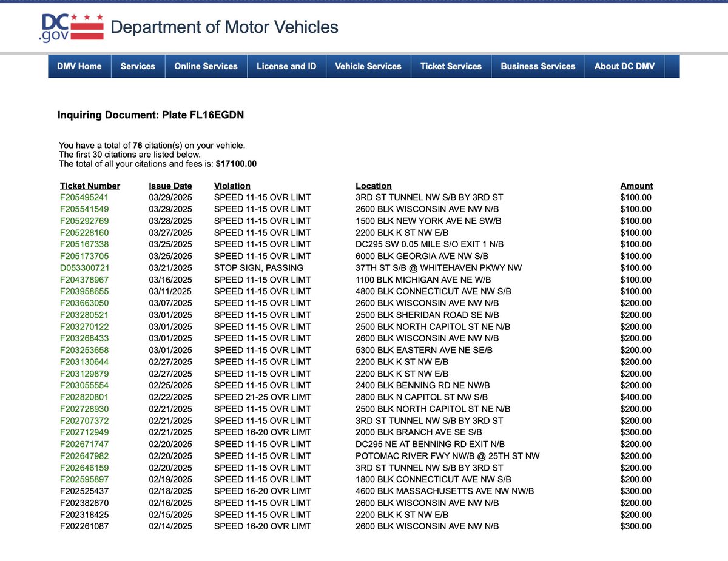The image size is (728, 561).
Task: Click 6000 BLK GEORGIA AVE NW location
Action: (x=423, y=256)
